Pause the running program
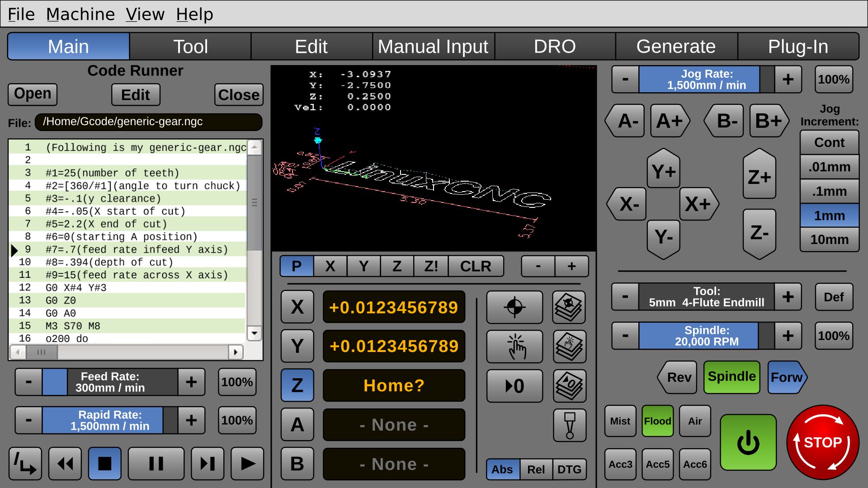 click(156, 464)
